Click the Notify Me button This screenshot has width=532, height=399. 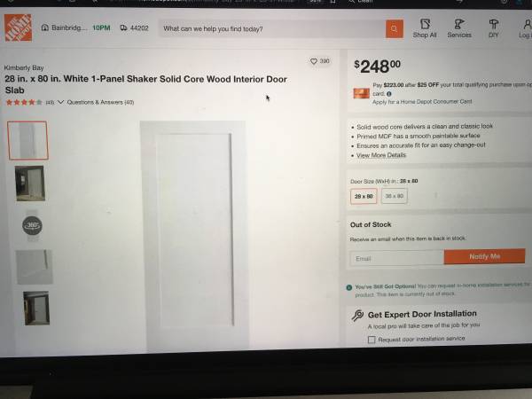pyautogui.click(x=484, y=256)
